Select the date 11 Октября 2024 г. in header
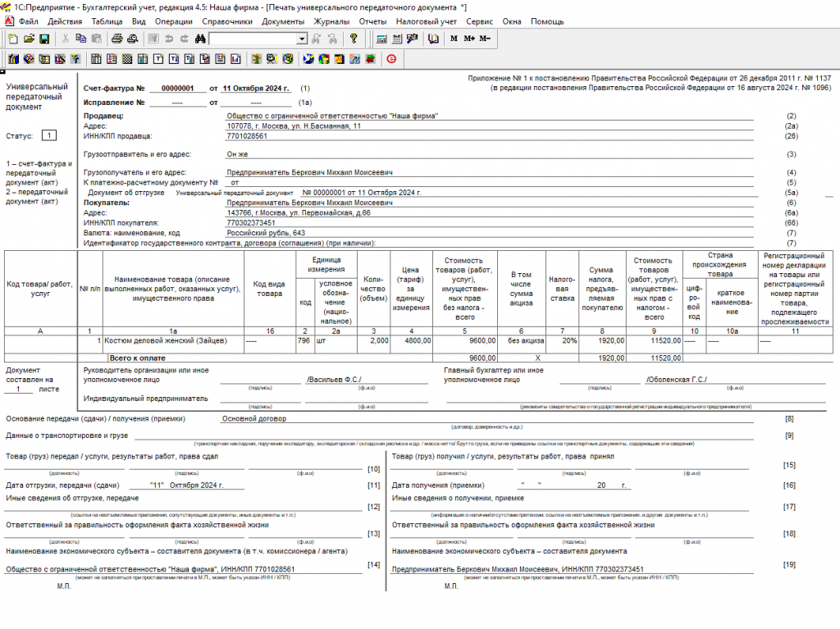 tap(256, 89)
